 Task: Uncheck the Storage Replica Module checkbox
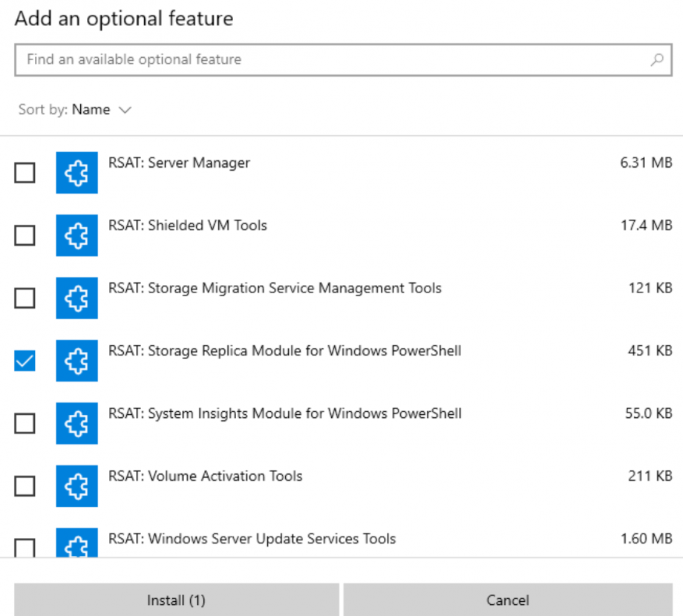pyautogui.click(x=24, y=361)
